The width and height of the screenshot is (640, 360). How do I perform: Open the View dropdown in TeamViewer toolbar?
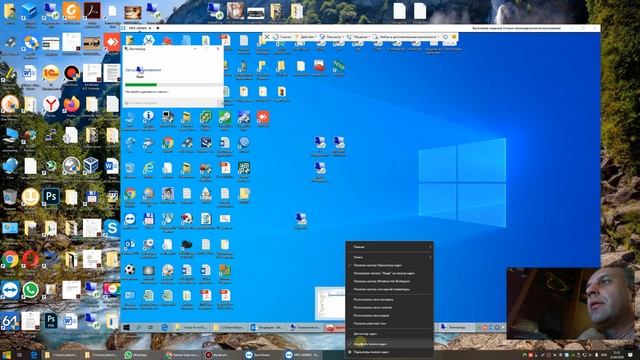click(x=331, y=37)
